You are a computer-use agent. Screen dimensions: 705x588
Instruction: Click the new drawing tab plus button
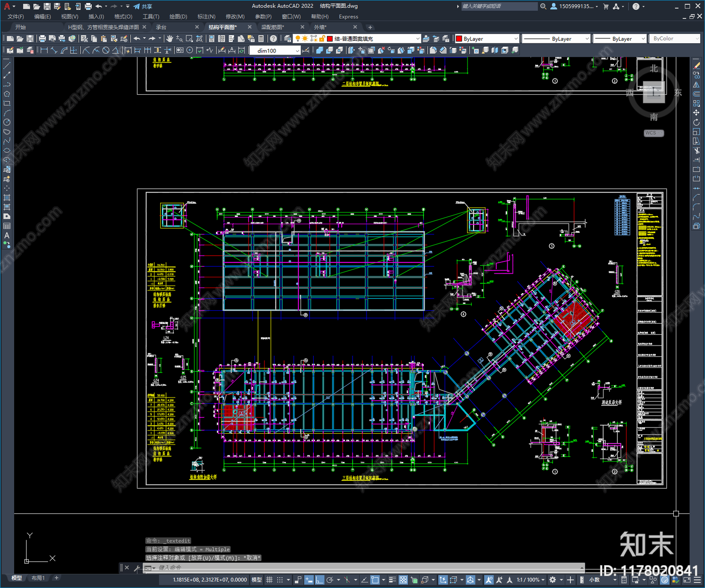(x=370, y=27)
